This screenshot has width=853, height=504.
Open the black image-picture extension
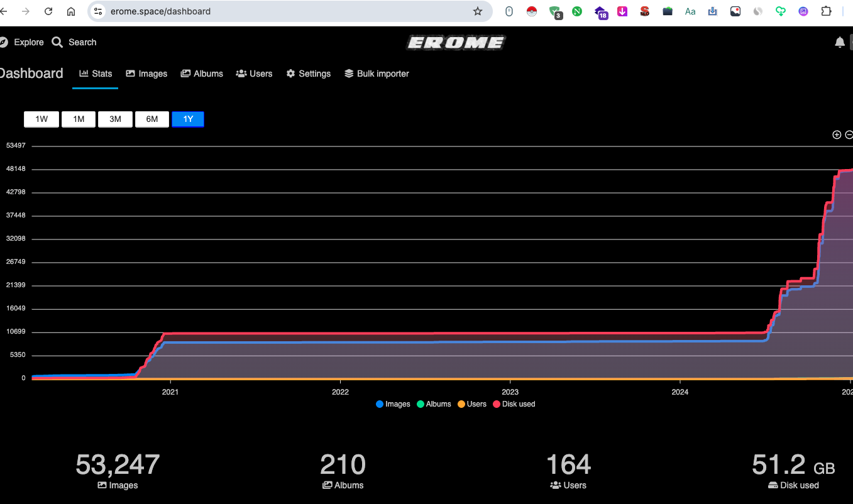point(735,11)
